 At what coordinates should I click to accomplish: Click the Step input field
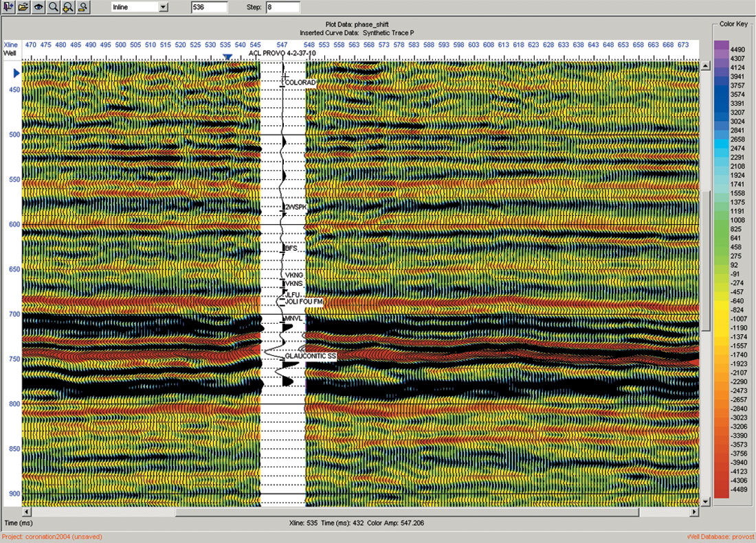(x=282, y=8)
